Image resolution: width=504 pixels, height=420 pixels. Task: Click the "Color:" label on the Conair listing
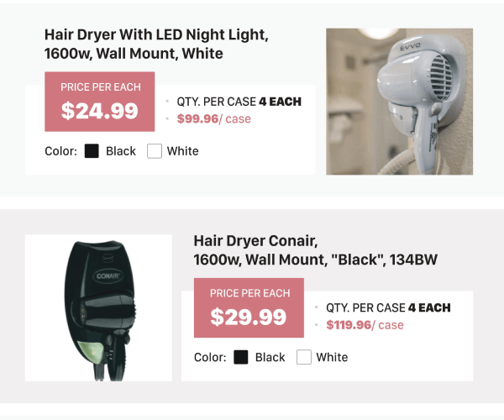click(x=210, y=357)
